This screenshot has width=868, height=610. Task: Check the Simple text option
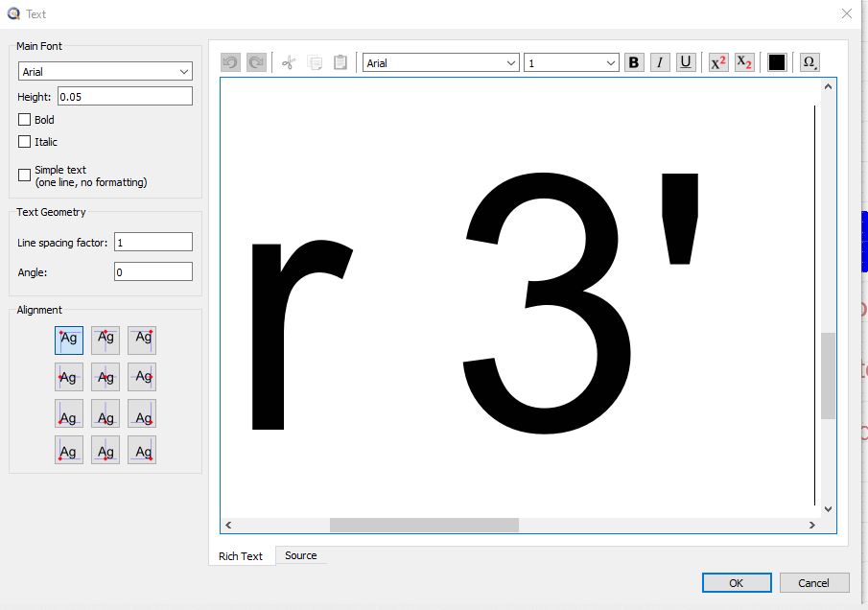pos(25,176)
